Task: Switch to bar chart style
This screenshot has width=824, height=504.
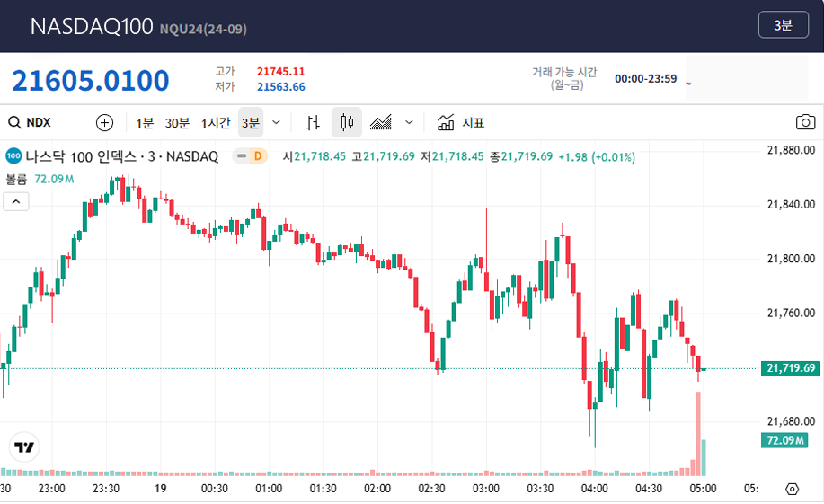Action: click(313, 123)
